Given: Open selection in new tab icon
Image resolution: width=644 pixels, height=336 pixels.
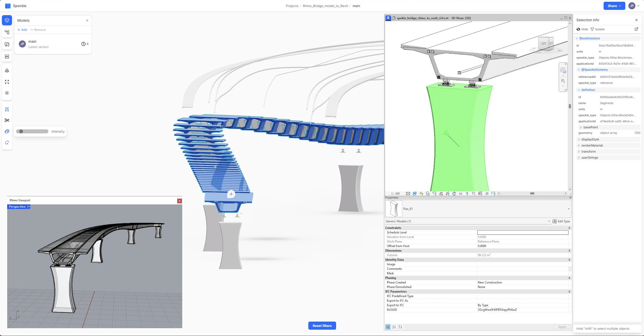Looking at the screenshot, I should point(636,29).
